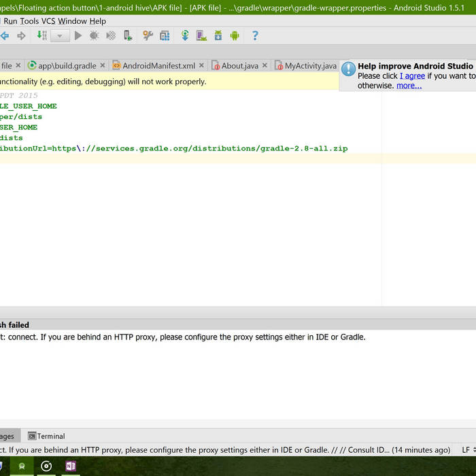Switch to the About.java tab
Image resolution: width=476 pixels, height=476 pixels.
click(x=239, y=65)
